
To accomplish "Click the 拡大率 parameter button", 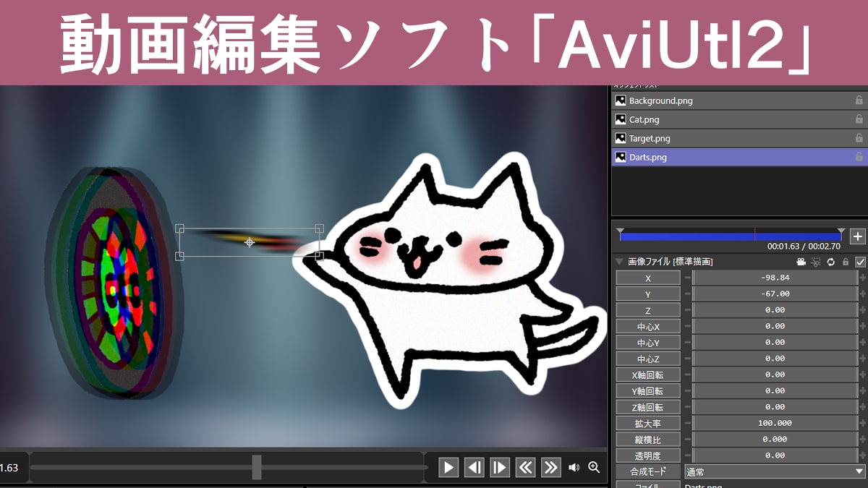I will 648,424.
